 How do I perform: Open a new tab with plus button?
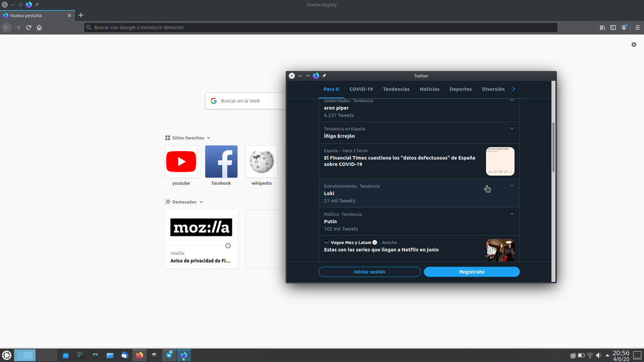click(80, 15)
